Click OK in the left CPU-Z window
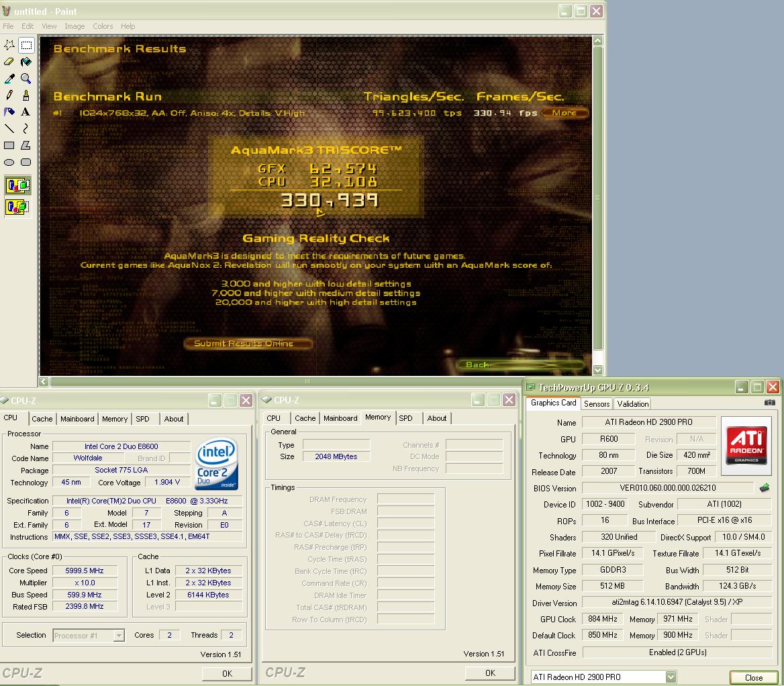Image resolution: width=784 pixels, height=686 pixels. 227,673
